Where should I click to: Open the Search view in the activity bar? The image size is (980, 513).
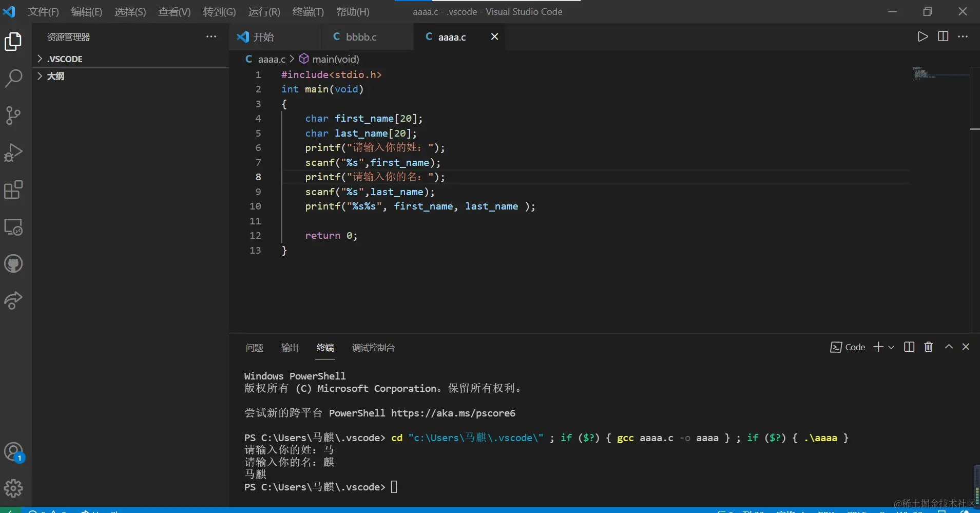[x=13, y=78]
